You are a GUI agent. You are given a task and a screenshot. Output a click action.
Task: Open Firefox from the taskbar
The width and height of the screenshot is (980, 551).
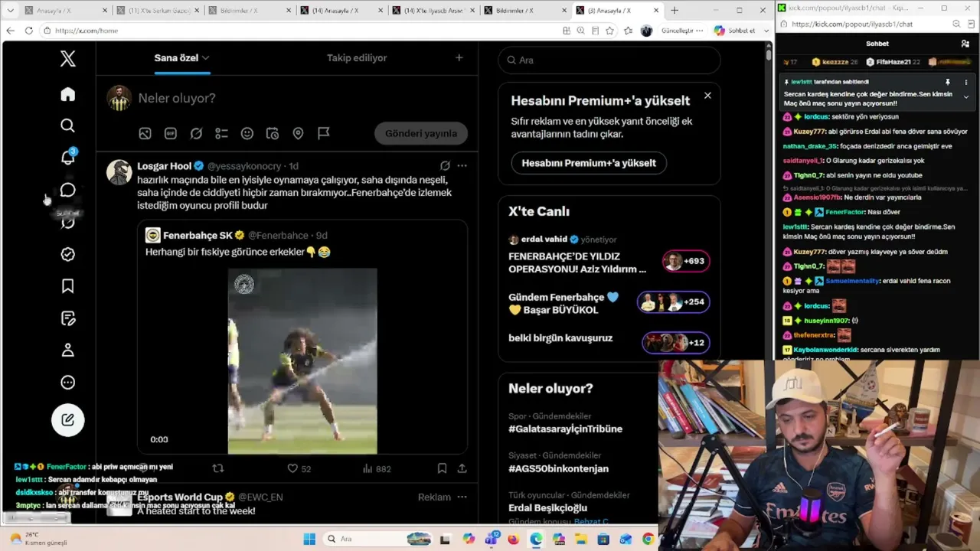(x=513, y=540)
